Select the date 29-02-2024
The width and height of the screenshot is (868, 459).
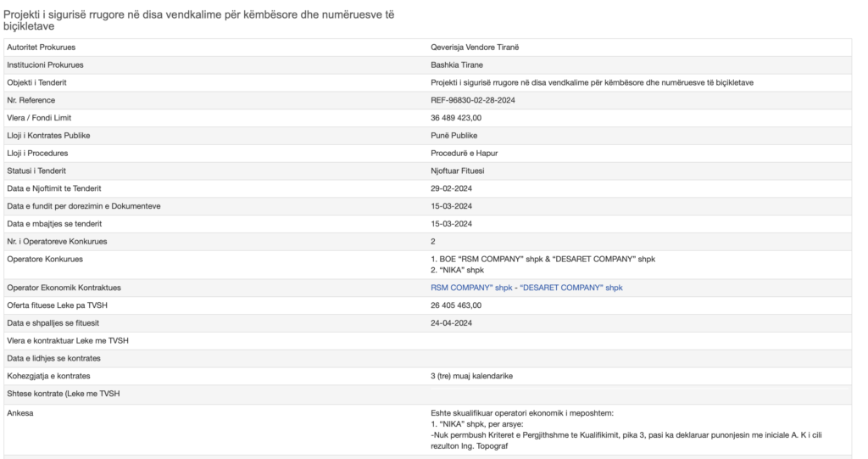(451, 189)
